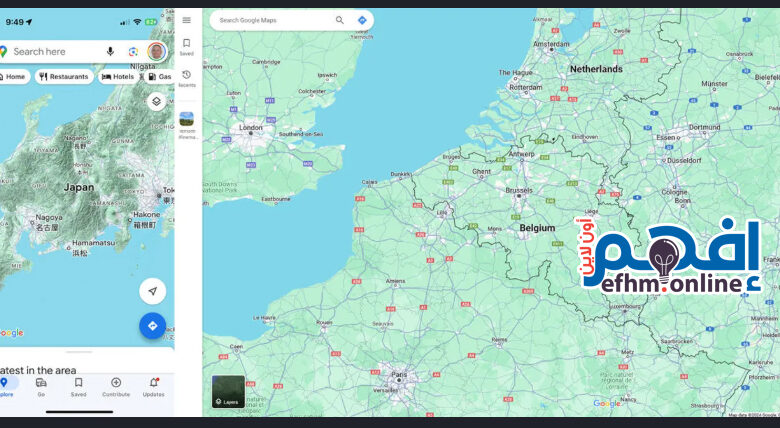
Task: Open Recents in desktop sidebar
Action: point(187,79)
